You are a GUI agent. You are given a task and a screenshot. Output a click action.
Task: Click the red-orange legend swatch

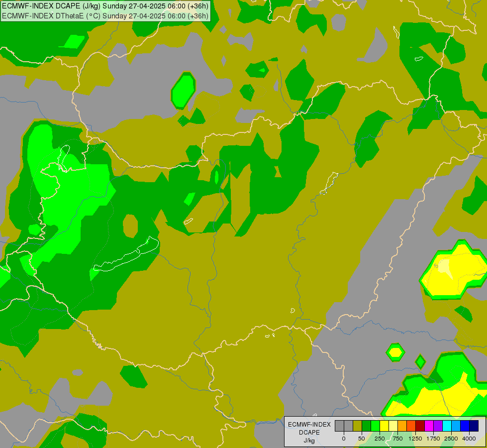tap(411, 426)
